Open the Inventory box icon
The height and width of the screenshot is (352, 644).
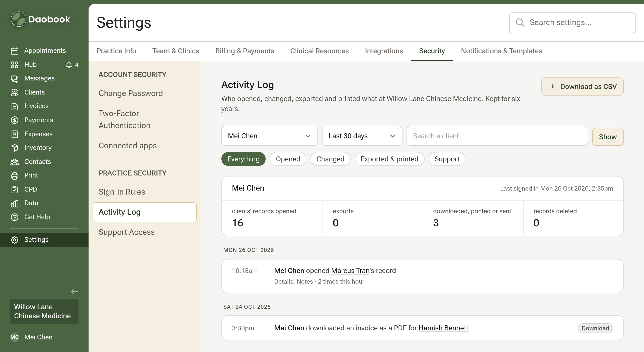15,148
